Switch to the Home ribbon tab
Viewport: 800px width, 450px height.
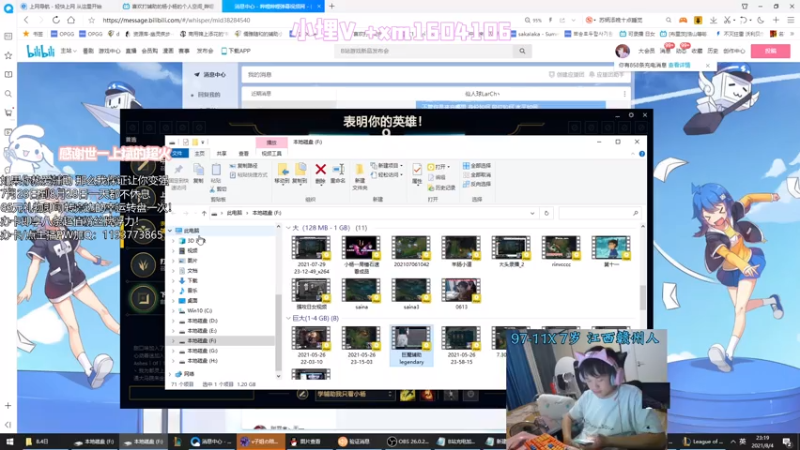pos(199,154)
